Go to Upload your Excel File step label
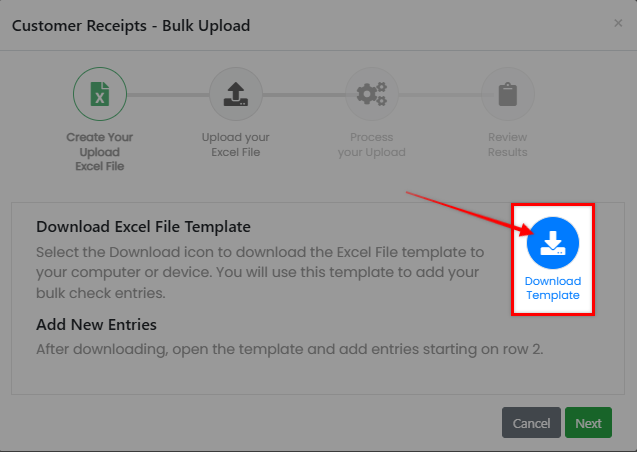Screen dimensions: 637x452 236,145
